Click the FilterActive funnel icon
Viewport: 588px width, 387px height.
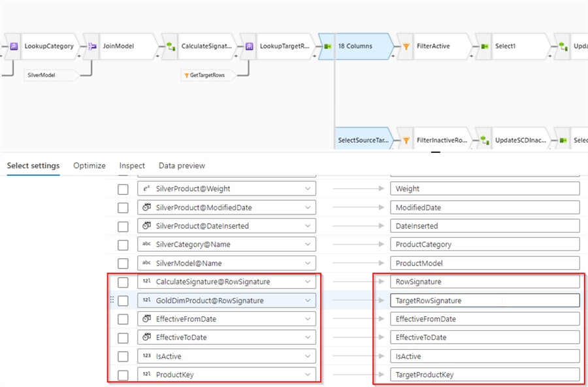click(x=405, y=46)
